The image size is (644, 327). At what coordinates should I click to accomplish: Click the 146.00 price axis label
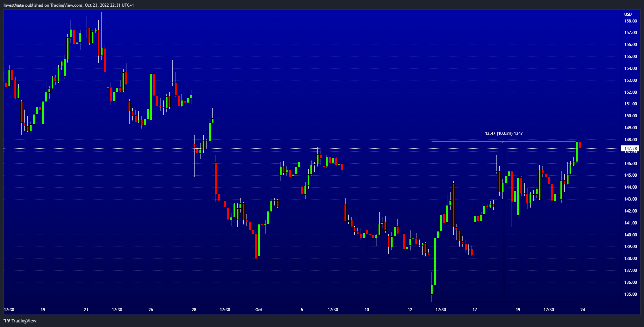pyautogui.click(x=631, y=164)
